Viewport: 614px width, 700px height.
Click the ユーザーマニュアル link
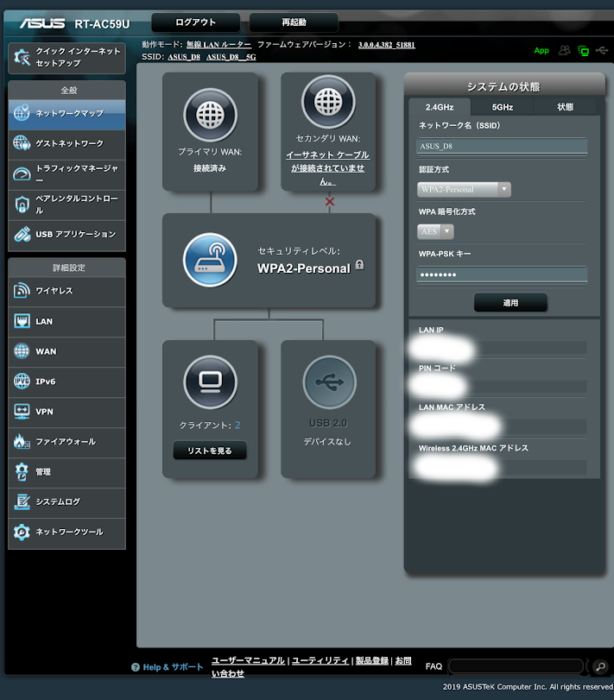click(248, 660)
